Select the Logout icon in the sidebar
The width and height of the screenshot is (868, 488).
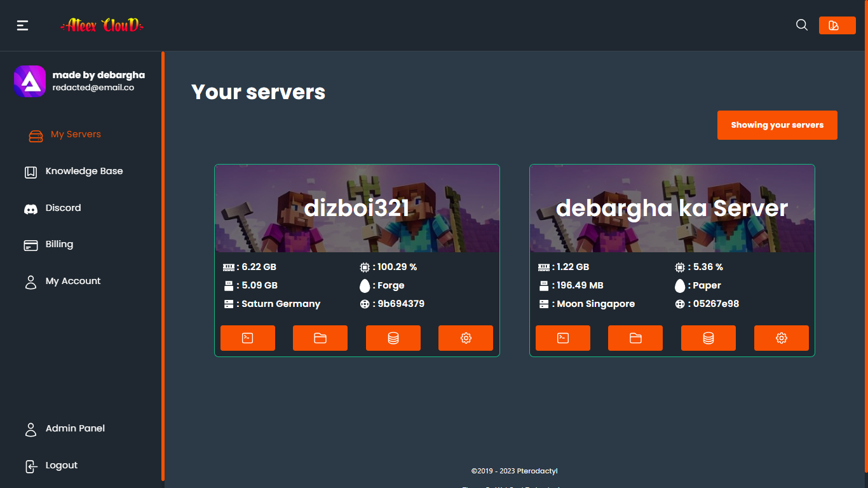[x=31, y=465]
